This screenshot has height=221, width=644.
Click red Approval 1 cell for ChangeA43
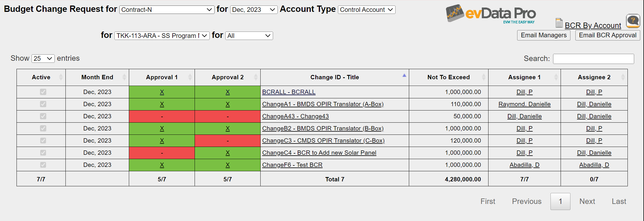pyautogui.click(x=162, y=117)
